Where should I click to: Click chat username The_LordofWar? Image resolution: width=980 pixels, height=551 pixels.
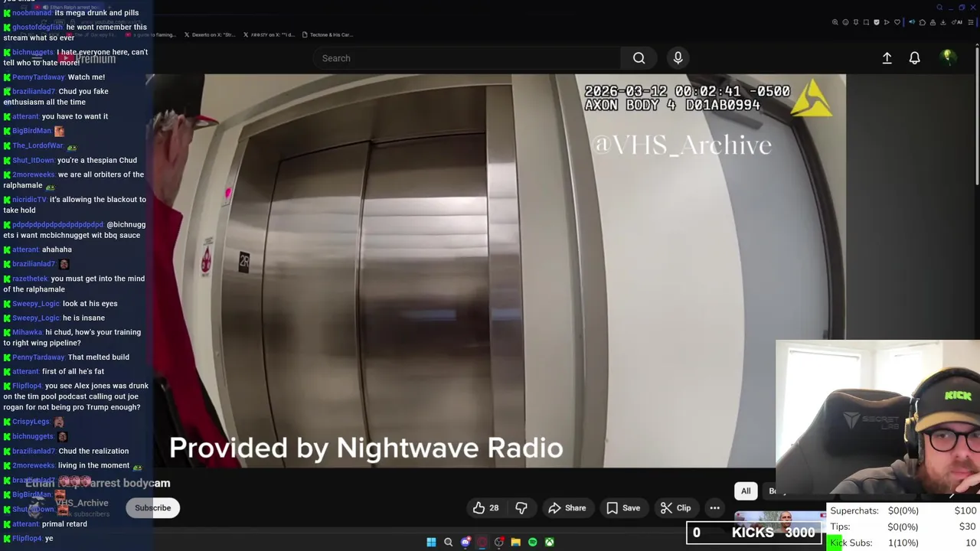pyautogui.click(x=38, y=146)
